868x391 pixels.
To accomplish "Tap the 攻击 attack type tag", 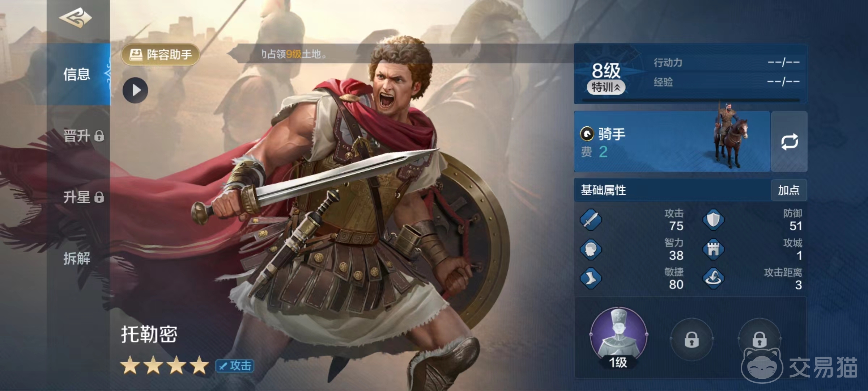I will tap(235, 366).
